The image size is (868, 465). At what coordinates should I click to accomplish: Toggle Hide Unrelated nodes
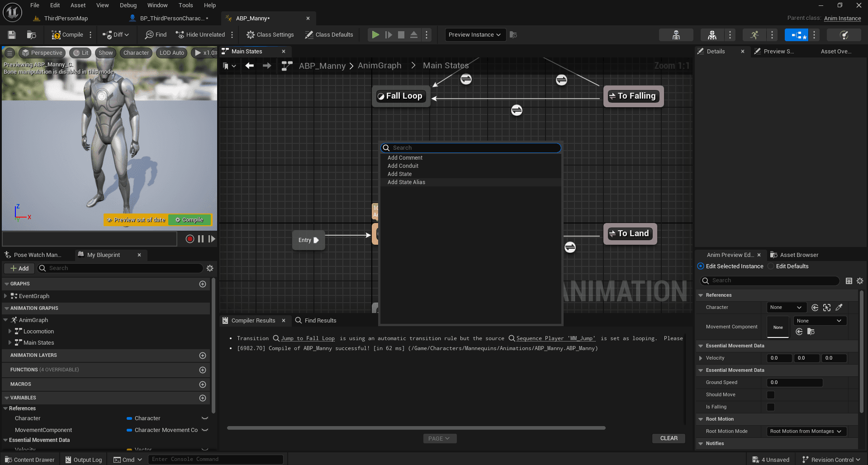pos(200,35)
